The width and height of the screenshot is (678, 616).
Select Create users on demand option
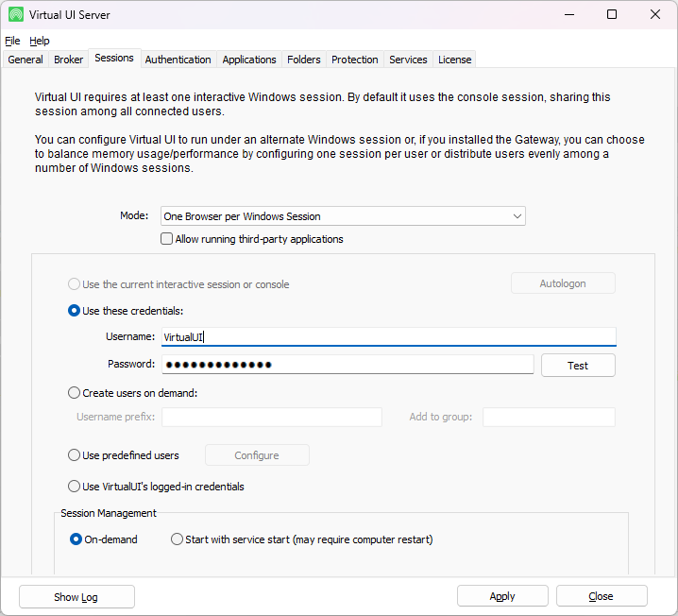click(75, 393)
